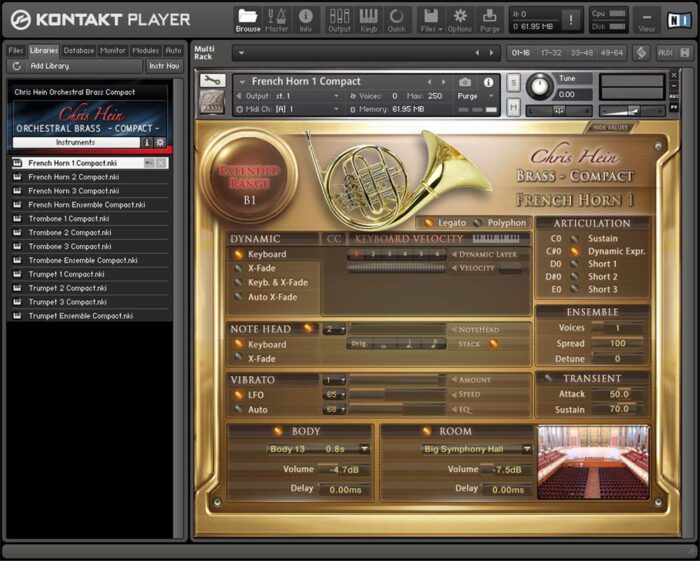Click the Add Library button

[50, 66]
